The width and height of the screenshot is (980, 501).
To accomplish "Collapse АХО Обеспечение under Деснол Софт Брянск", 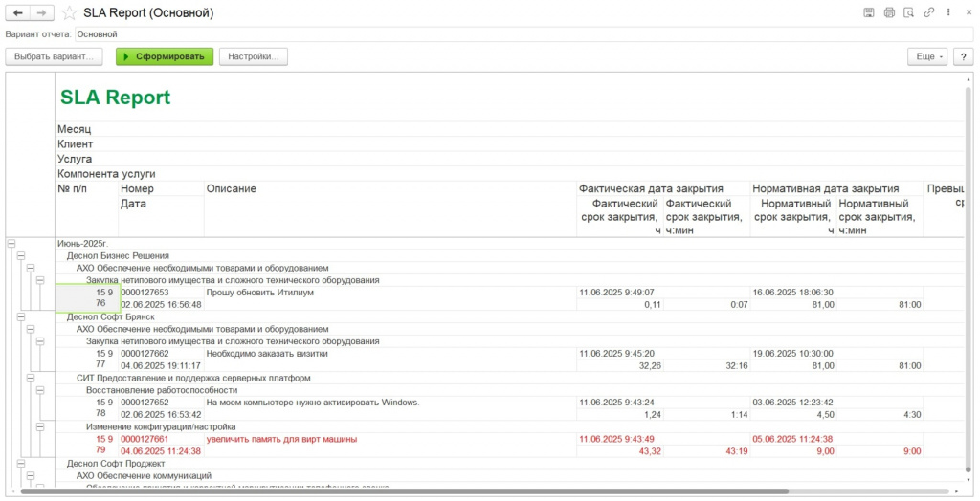I will pos(31,329).
